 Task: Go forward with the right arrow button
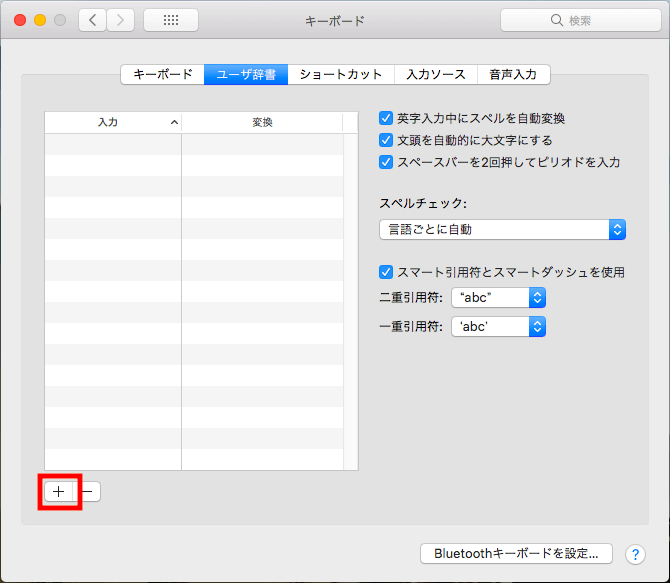tap(120, 20)
